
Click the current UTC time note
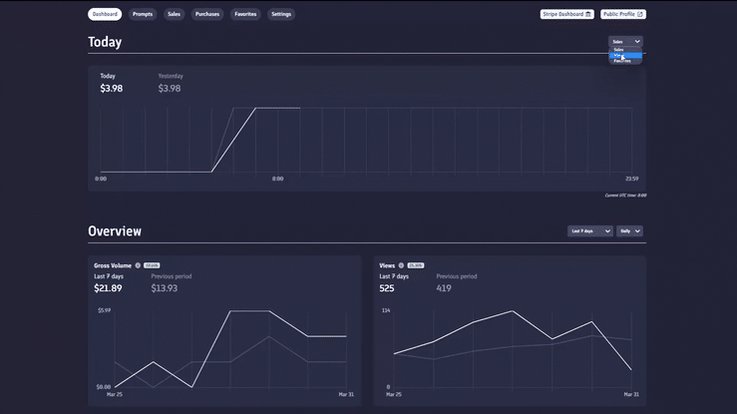(625, 195)
